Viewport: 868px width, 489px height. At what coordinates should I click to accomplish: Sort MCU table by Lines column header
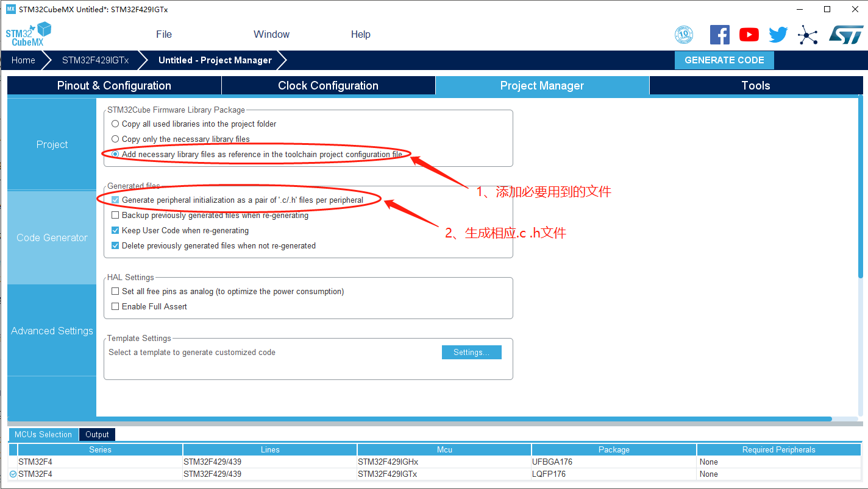[x=270, y=449]
